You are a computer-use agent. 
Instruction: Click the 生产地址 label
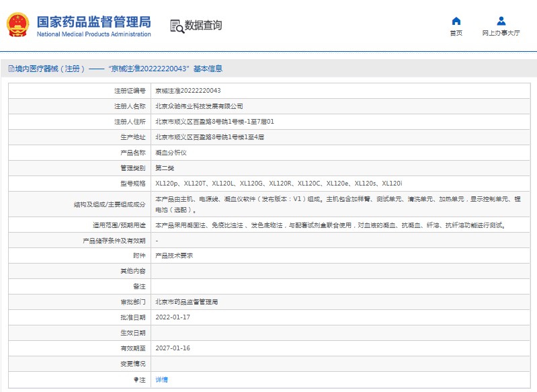point(133,137)
